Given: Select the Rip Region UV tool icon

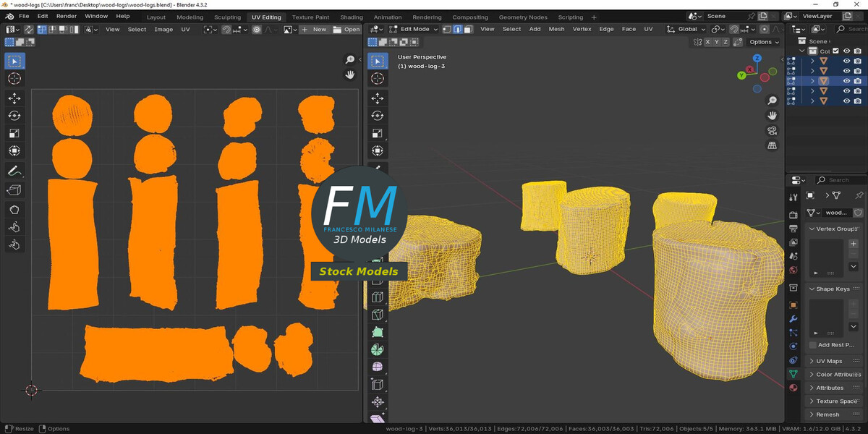Looking at the screenshot, I should point(14,190).
